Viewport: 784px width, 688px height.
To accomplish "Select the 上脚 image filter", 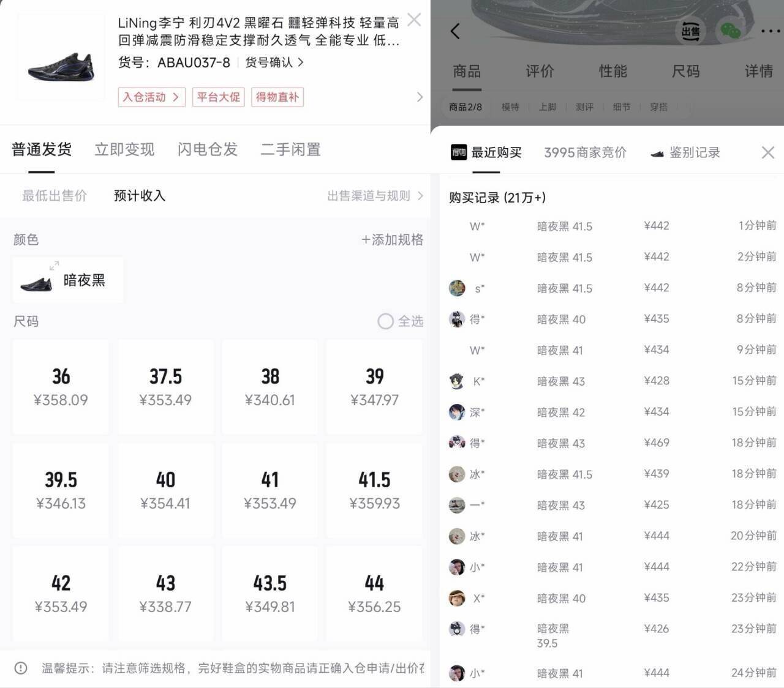I will (548, 107).
